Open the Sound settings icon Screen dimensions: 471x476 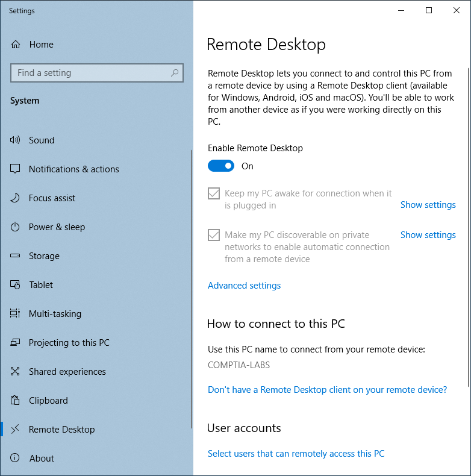[15, 140]
